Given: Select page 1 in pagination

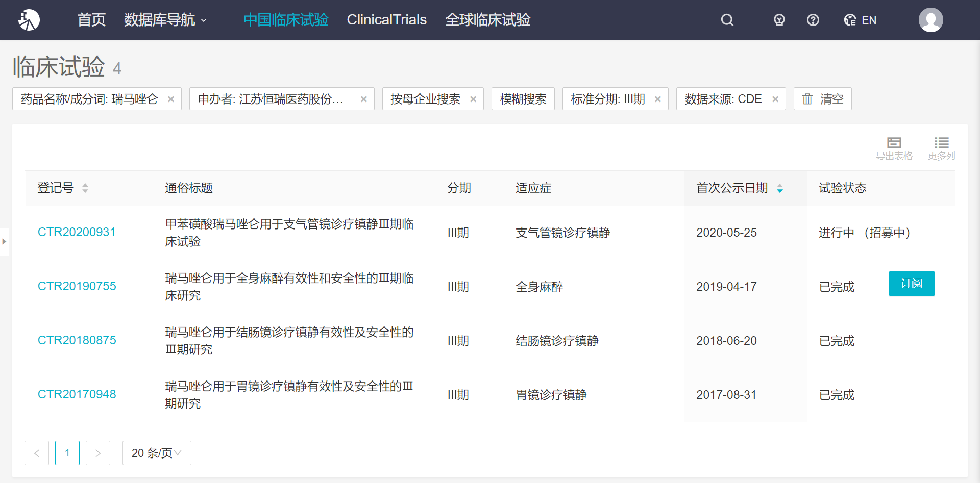Looking at the screenshot, I should click(67, 453).
